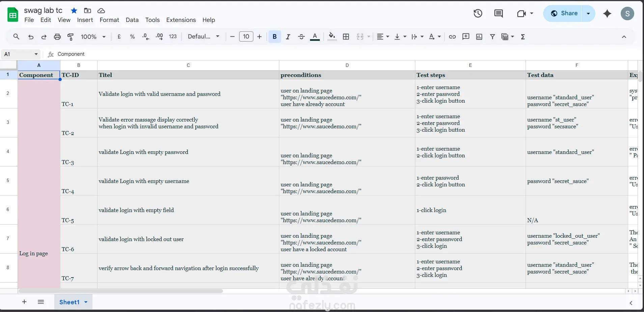Screen dimensions: 644x312
Task: Click the insert chart icon
Action: point(479,37)
